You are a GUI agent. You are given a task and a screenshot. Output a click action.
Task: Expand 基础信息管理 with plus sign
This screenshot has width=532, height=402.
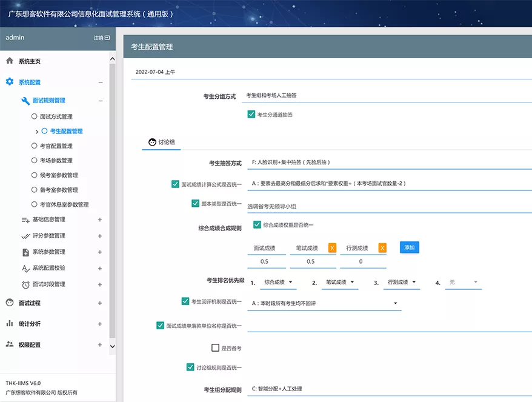tap(100, 219)
